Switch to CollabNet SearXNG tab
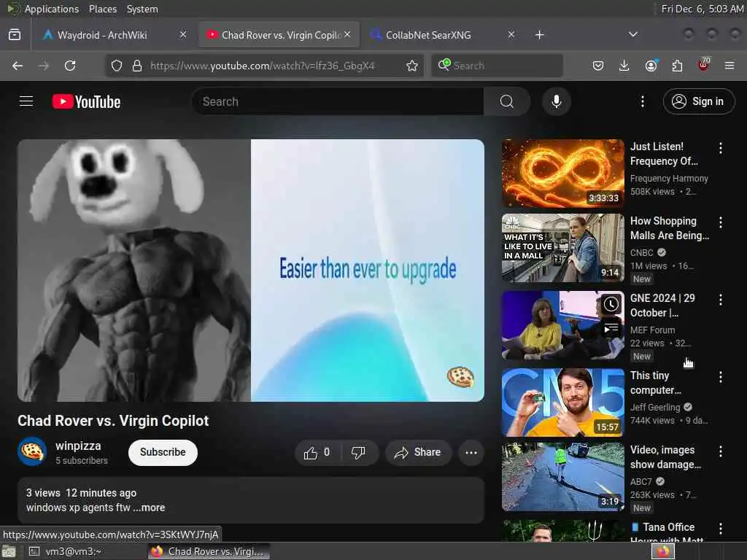The image size is (747, 560). tap(428, 35)
